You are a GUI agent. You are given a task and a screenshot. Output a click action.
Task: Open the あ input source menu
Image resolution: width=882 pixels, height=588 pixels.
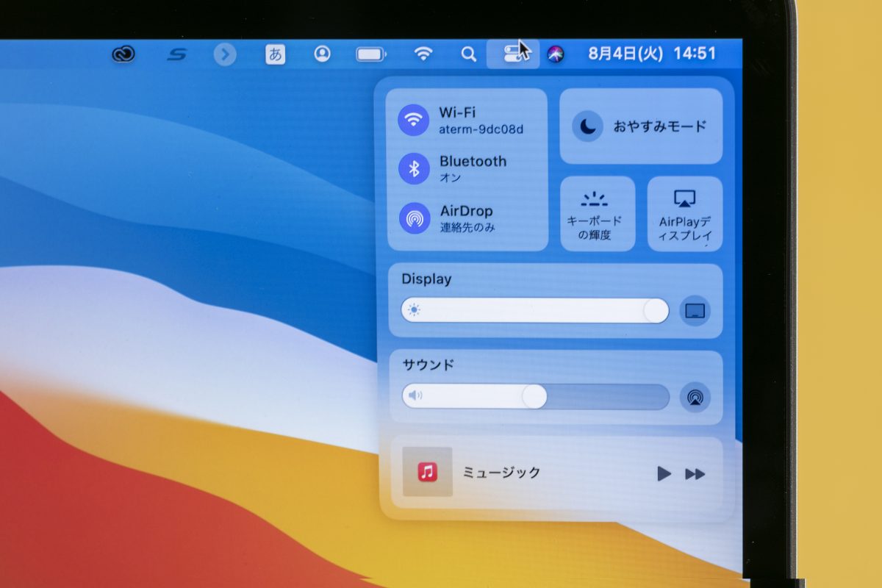tap(275, 54)
